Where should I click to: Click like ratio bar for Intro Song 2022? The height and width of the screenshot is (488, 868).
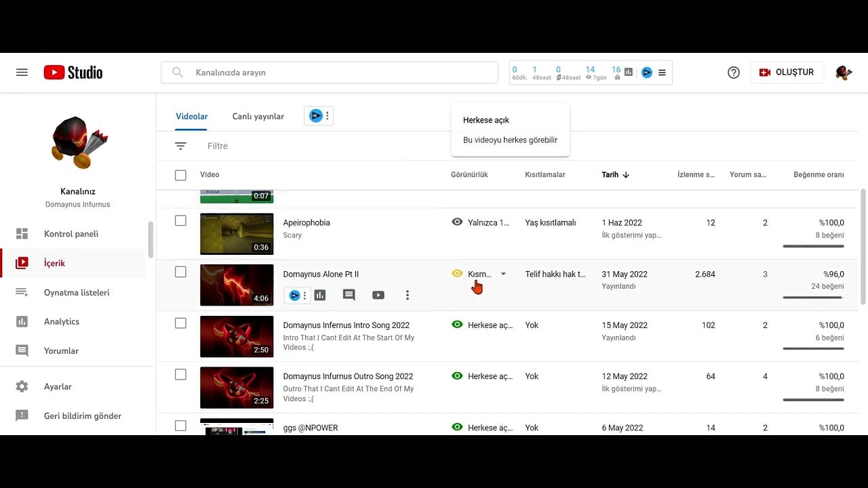click(x=813, y=348)
